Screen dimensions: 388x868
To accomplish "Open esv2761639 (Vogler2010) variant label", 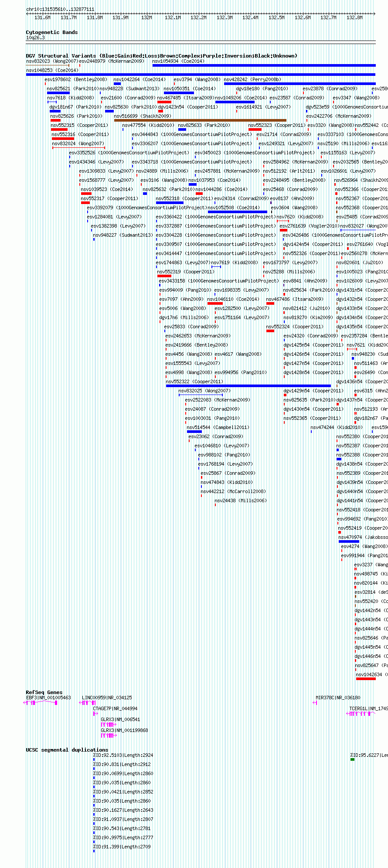I will click(310, 226).
